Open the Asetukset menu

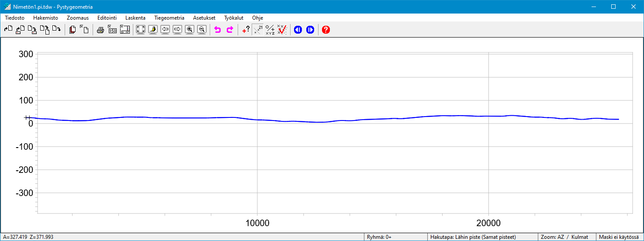tap(204, 18)
